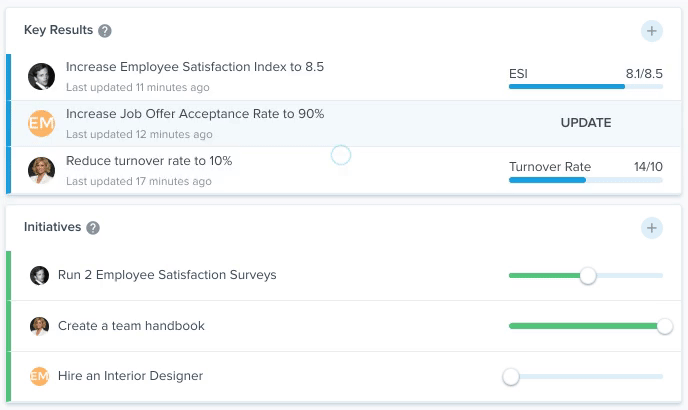Viewport: 688px width, 410px height.
Task: Click the 8.1/8.5 value
Action: click(644, 74)
